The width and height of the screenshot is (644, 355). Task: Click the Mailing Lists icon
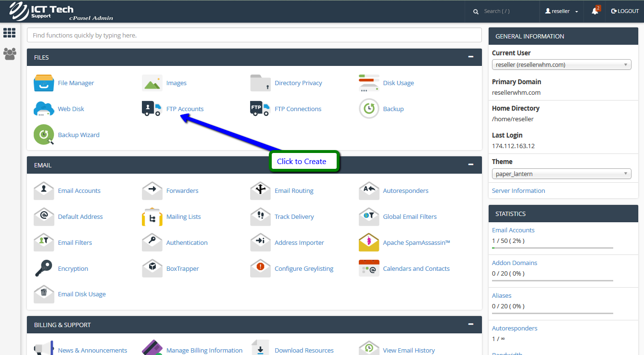[152, 216]
